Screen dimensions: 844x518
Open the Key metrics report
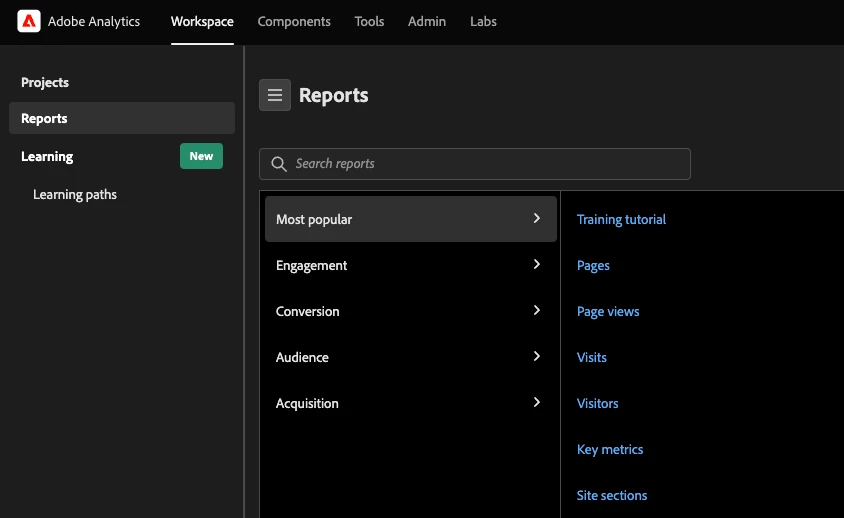tap(610, 449)
